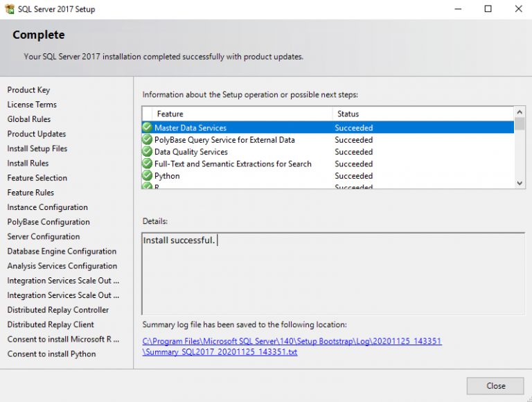Click the feature list scrollbar thumb

[520, 123]
